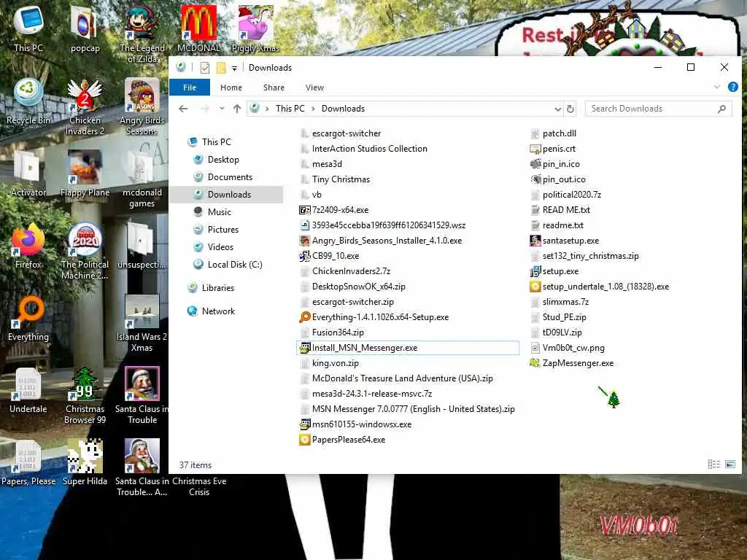The height and width of the screenshot is (560, 747).
Task: Select setup_undertale_1.08_(18328).exe file
Action: tap(605, 286)
